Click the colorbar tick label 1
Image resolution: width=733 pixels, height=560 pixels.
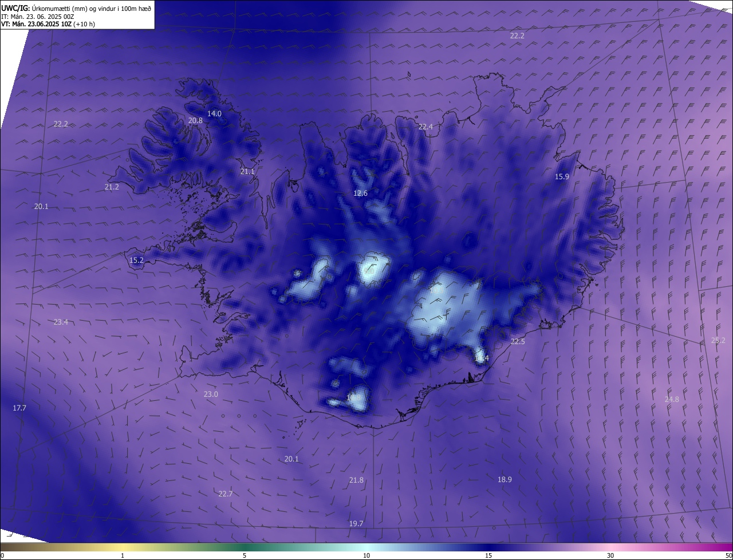click(123, 555)
